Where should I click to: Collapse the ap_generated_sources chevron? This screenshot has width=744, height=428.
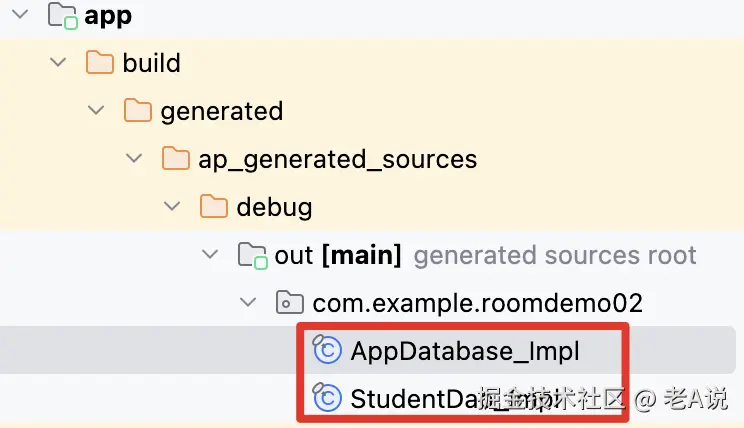point(134,159)
